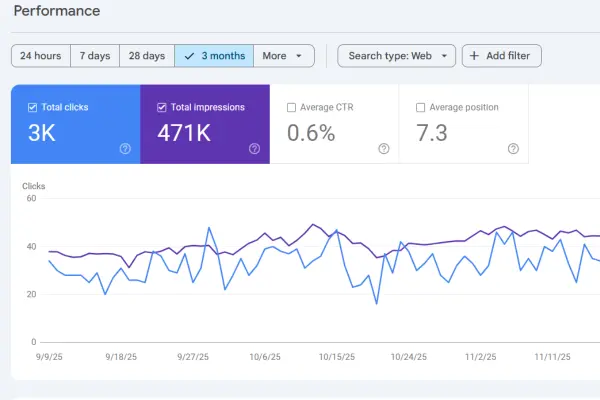Screen dimensions: 600x400
Task: Switch to the 7 days range
Action: 95,56
